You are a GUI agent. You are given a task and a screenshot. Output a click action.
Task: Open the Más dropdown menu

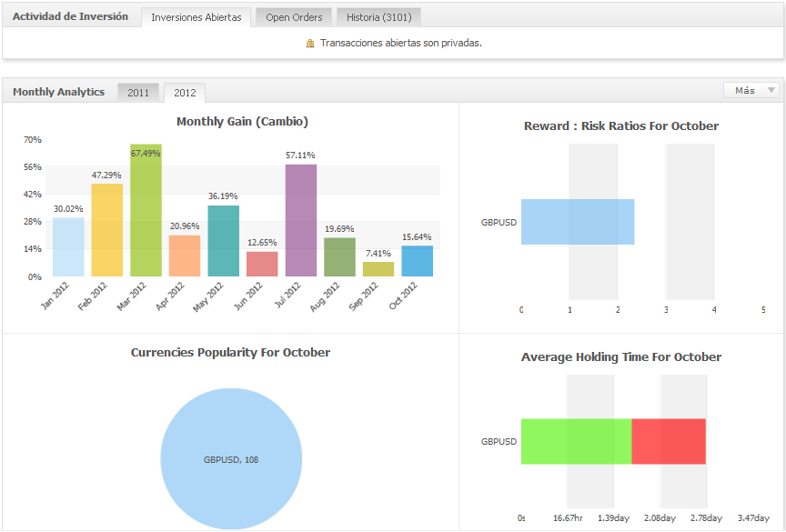[751, 91]
